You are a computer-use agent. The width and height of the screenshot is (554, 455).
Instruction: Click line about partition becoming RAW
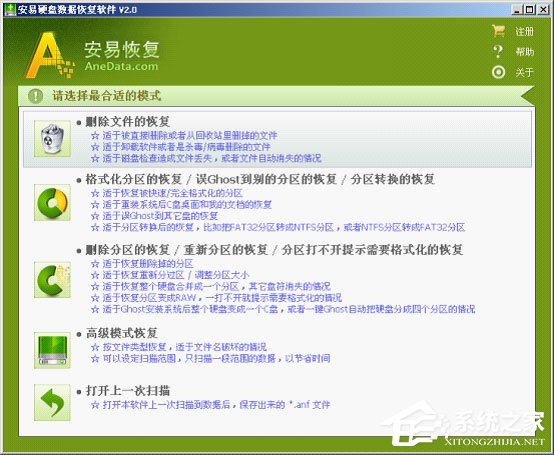coord(216,297)
